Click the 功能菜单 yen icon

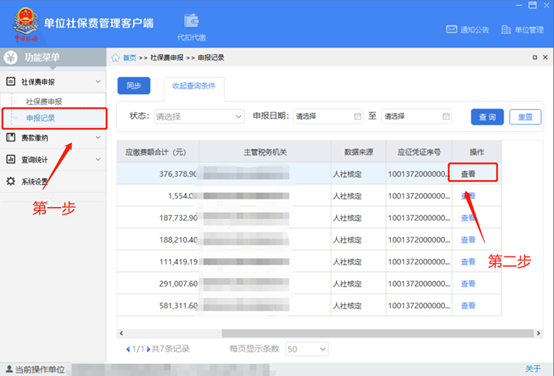[11, 57]
